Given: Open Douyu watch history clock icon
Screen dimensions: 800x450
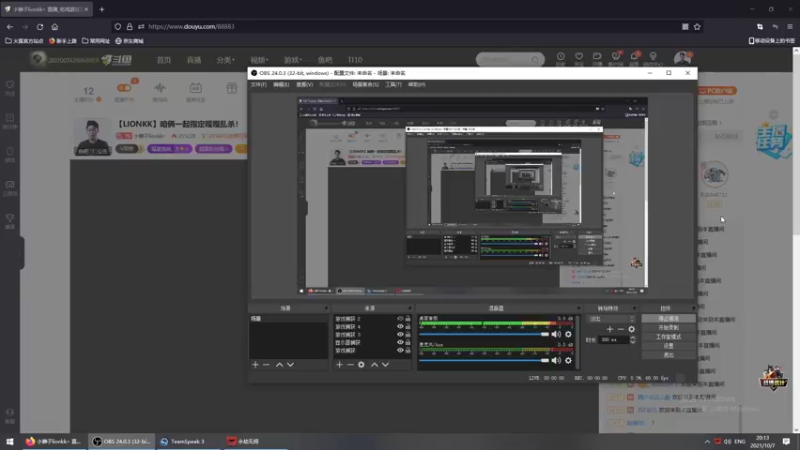Looking at the screenshot, I should (561, 57).
